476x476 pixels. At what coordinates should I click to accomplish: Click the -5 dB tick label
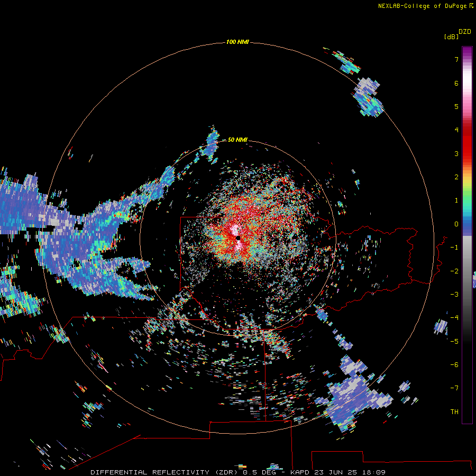click(x=454, y=341)
